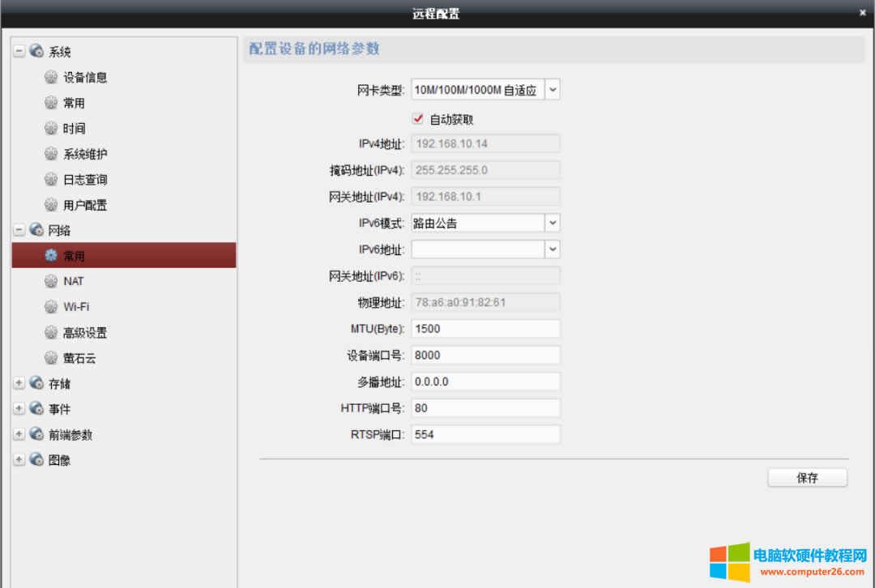Click the gear icon beside 用户配置
The width and height of the screenshot is (875, 588).
pos(52,205)
